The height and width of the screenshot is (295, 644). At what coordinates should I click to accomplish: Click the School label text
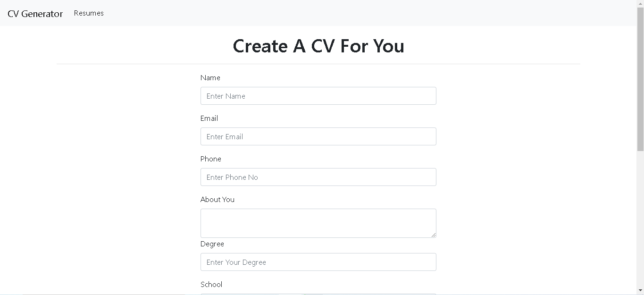(211, 284)
